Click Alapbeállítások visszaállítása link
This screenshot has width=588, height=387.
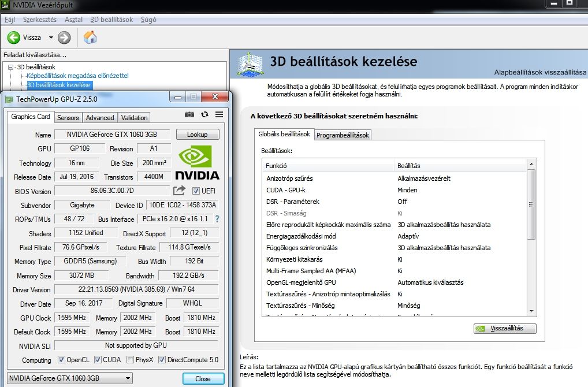(540, 72)
